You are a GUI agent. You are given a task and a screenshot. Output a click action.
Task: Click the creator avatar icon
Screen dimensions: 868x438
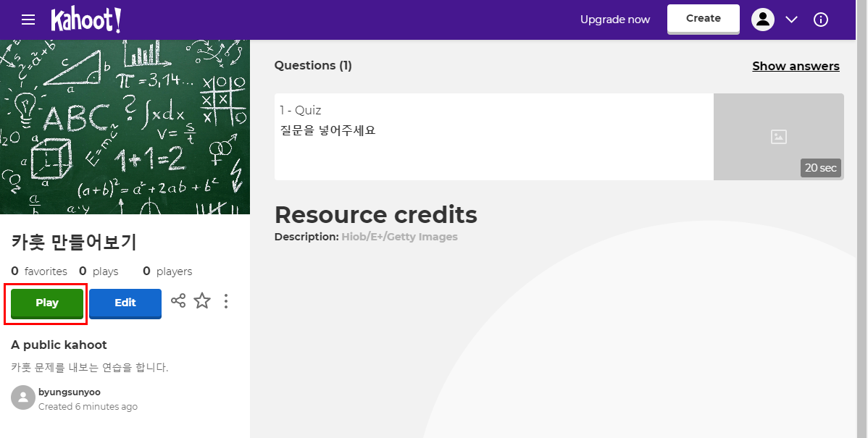pos(23,397)
